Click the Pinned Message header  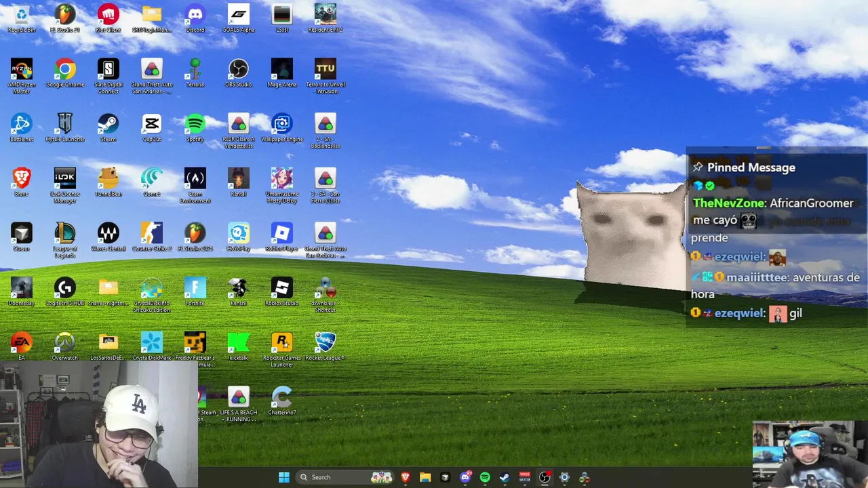(751, 167)
